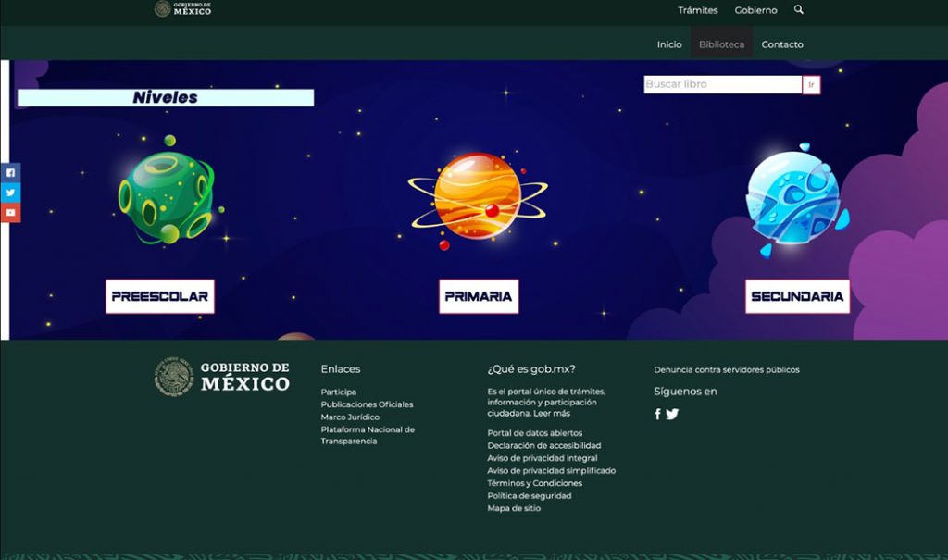Image resolution: width=948 pixels, height=560 pixels.
Task: Open YouTube icon on left sidebar
Action: 10,212
